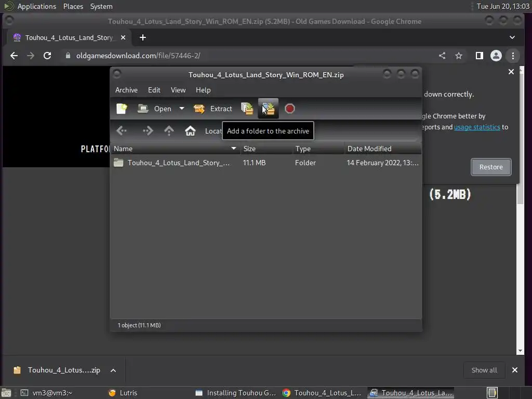
Task: Close the Touhou_4_Lotus_Land_Story tab
Action: click(123, 37)
